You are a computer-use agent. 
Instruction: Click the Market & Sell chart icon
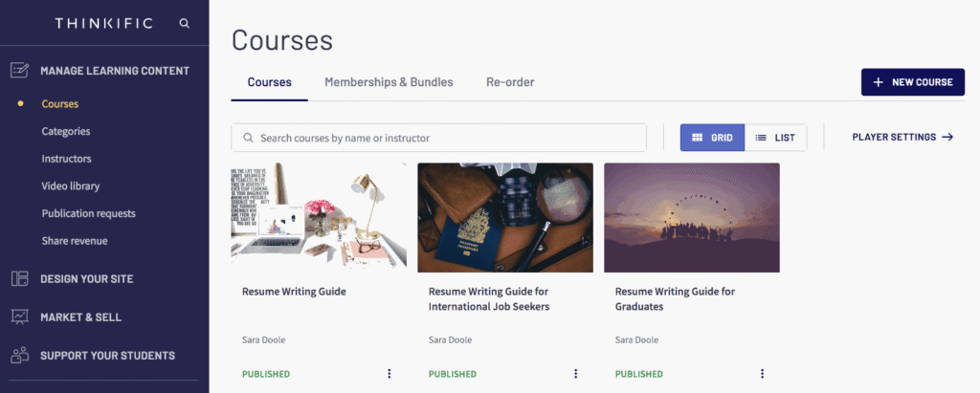[x=19, y=317]
